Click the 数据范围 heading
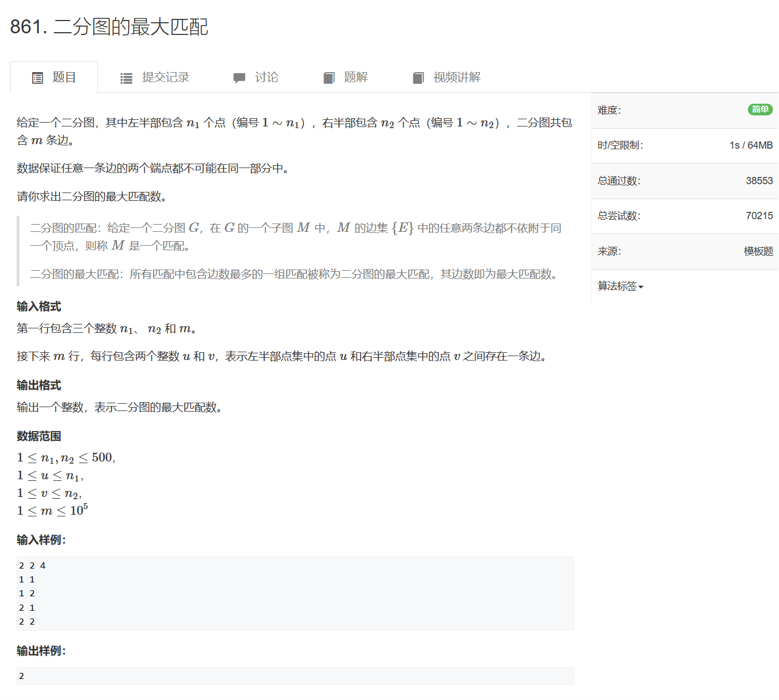This screenshot has height=700, width=779. tap(39, 436)
